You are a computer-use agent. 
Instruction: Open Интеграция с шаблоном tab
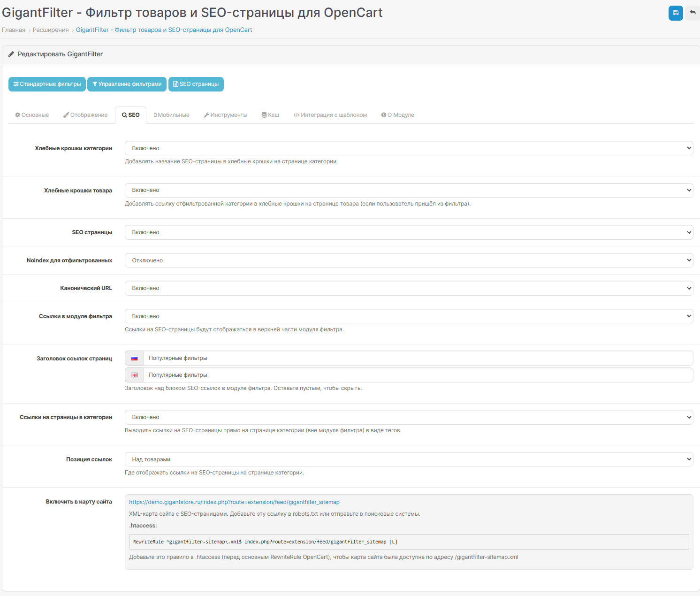click(330, 115)
